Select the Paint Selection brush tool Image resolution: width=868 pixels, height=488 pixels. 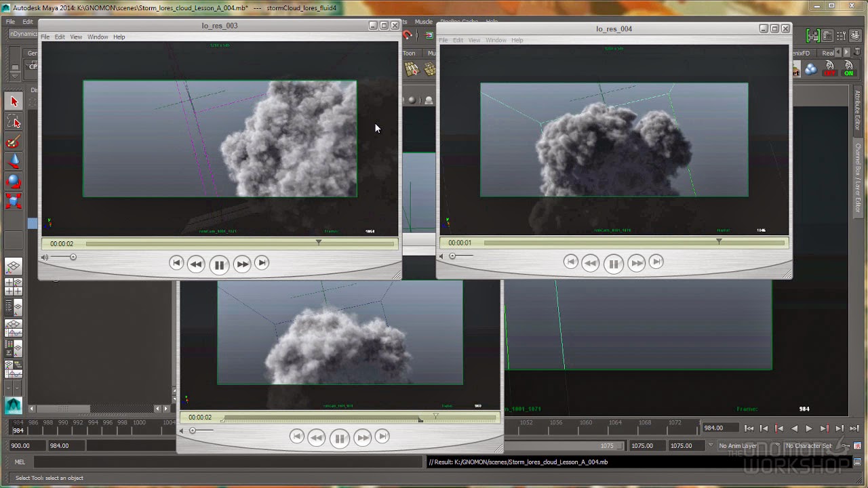13,141
